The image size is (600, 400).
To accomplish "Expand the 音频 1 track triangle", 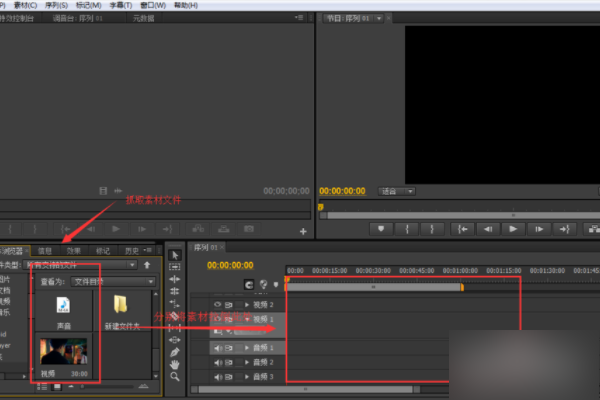I will point(247,348).
